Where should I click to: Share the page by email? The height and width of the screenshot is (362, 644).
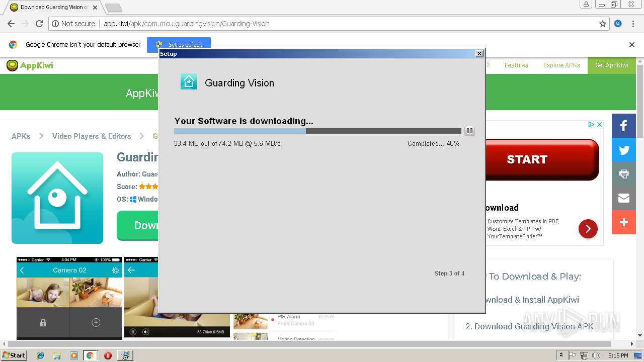pyautogui.click(x=624, y=198)
